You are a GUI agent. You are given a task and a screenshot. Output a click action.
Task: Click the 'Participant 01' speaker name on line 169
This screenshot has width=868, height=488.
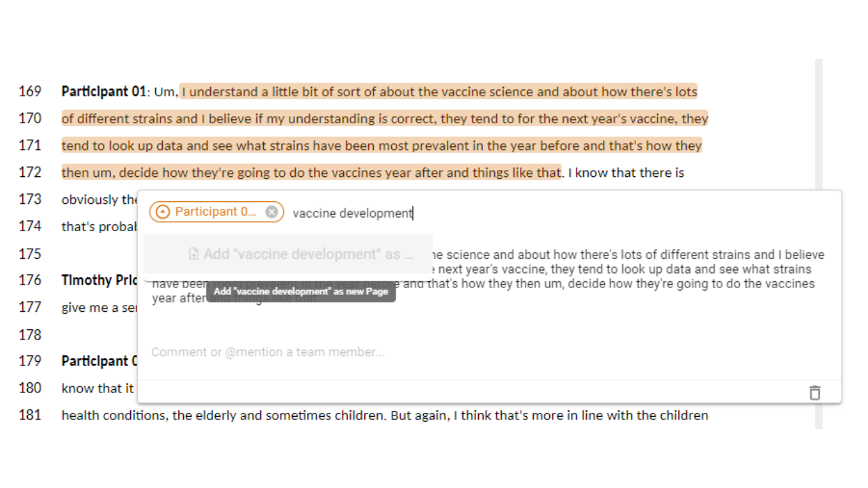[x=104, y=91]
